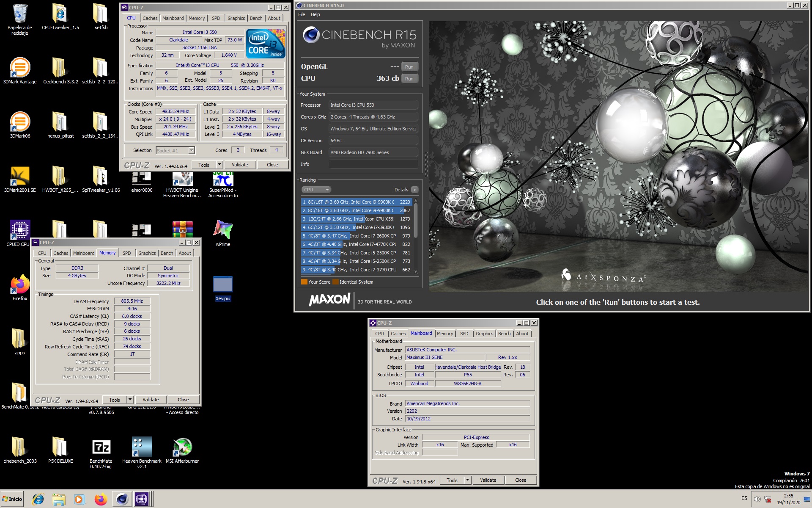
Task: Launch wPrime desktop icon
Action: (x=223, y=233)
